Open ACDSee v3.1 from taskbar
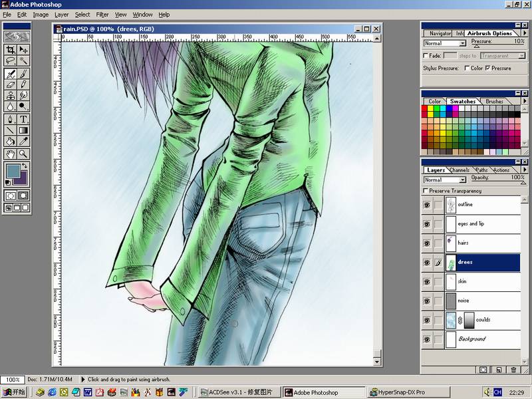 [239, 392]
